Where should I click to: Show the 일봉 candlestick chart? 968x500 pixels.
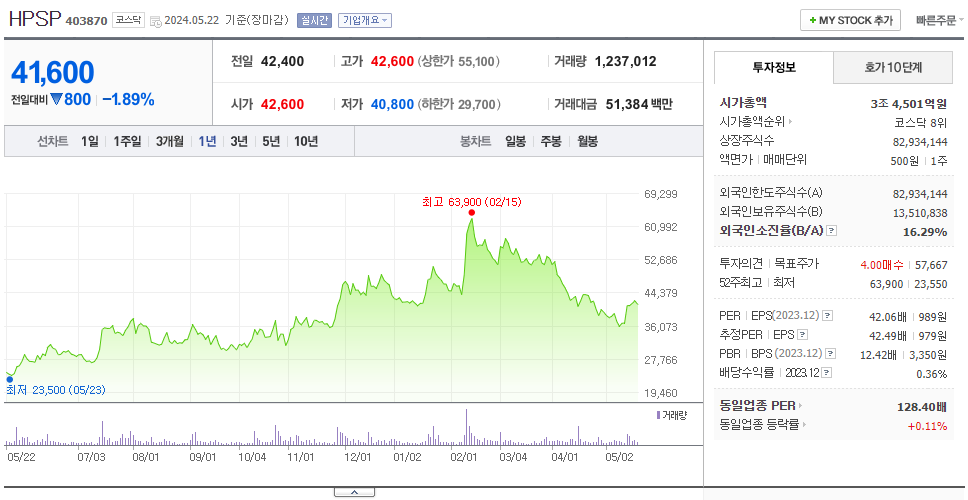coord(515,141)
